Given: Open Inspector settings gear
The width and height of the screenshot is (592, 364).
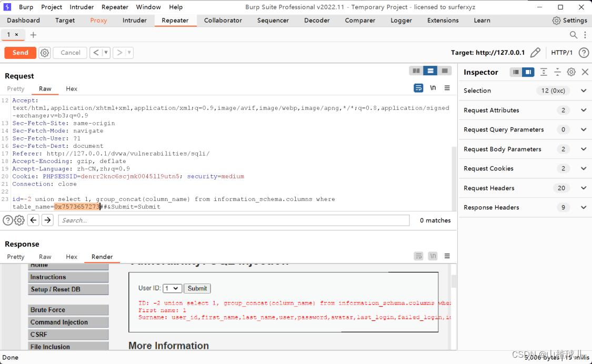Looking at the screenshot, I should click(x=571, y=72).
